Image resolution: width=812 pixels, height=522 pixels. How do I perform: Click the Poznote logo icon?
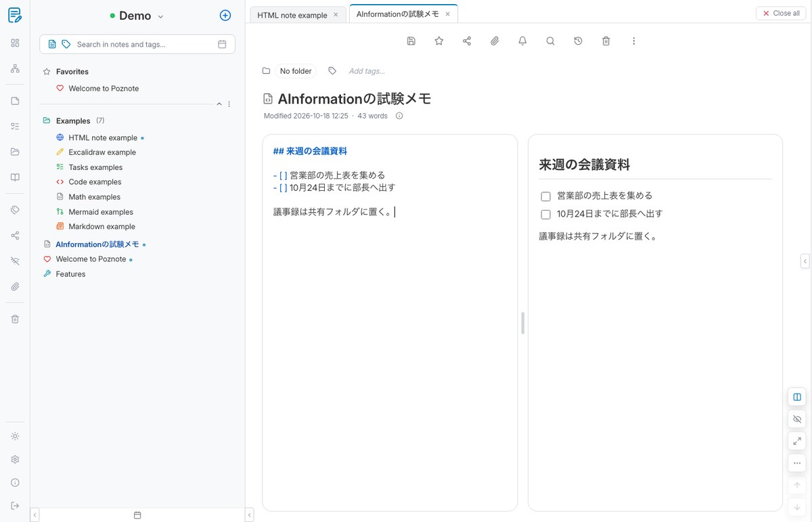click(x=15, y=15)
